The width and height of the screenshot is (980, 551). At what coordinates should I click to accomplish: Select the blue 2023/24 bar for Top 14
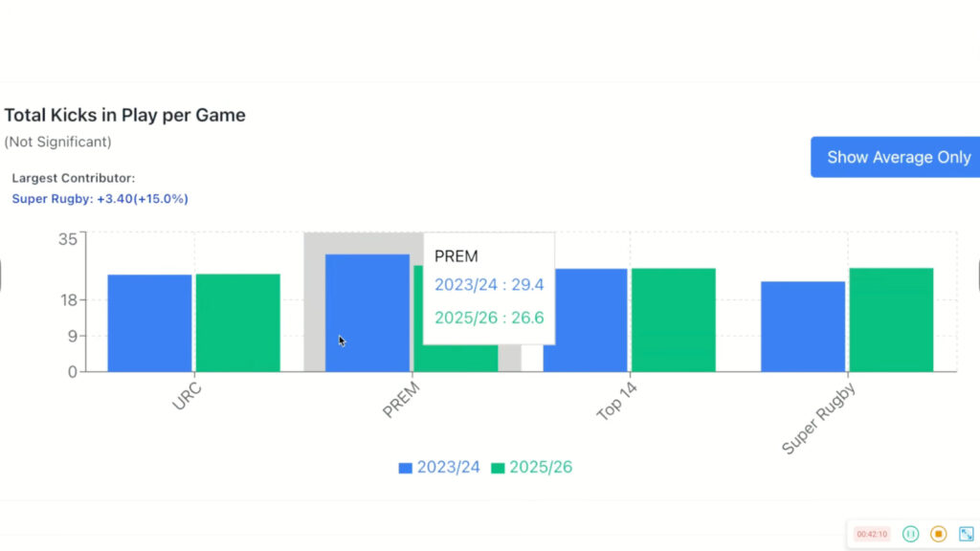pos(585,320)
